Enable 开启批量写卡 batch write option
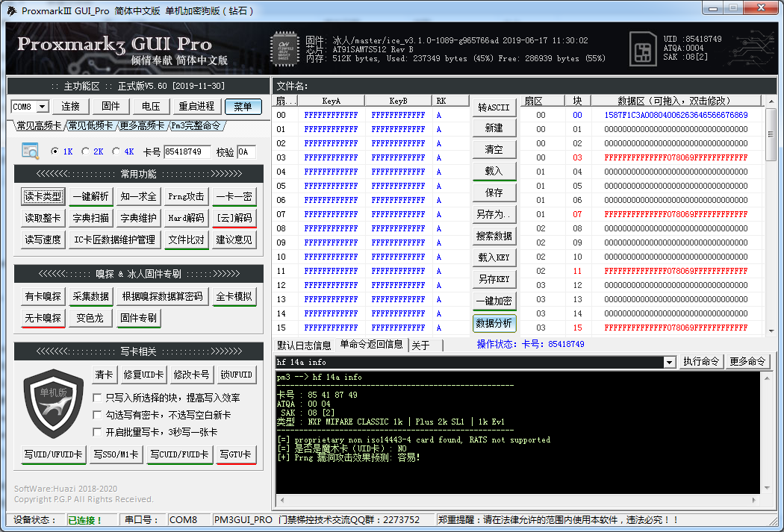784x532 pixels. (96, 432)
